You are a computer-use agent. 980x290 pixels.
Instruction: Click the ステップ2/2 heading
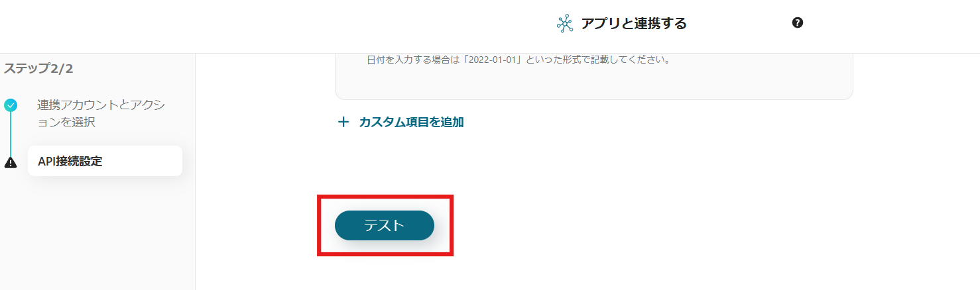[x=38, y=68]
